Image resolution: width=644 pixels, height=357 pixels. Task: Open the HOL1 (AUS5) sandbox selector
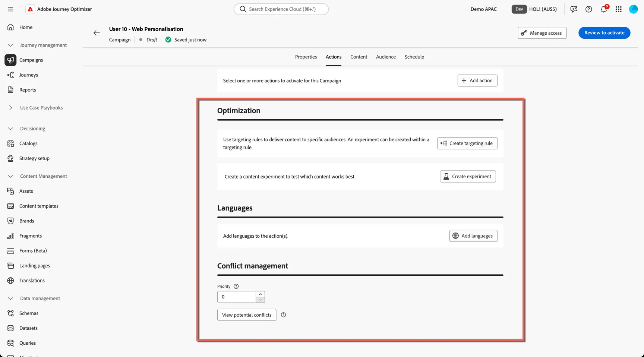pyautogui.click(x=534, y=9)
